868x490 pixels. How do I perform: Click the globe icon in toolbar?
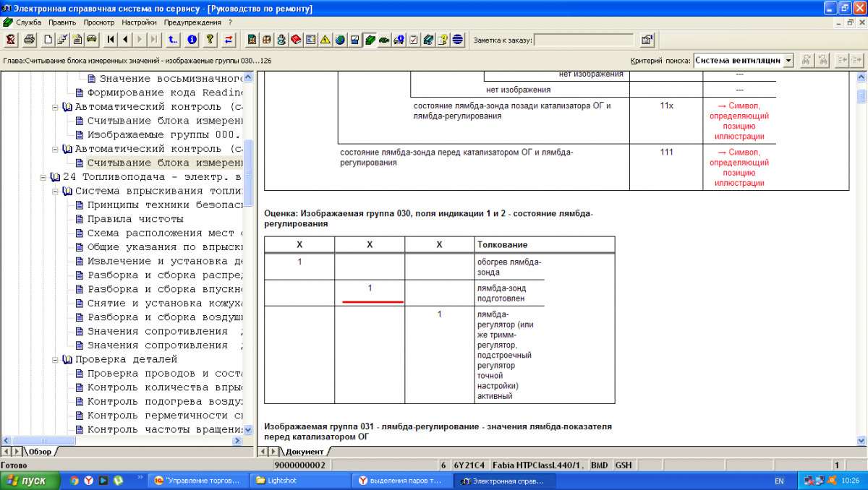(340, 40)
